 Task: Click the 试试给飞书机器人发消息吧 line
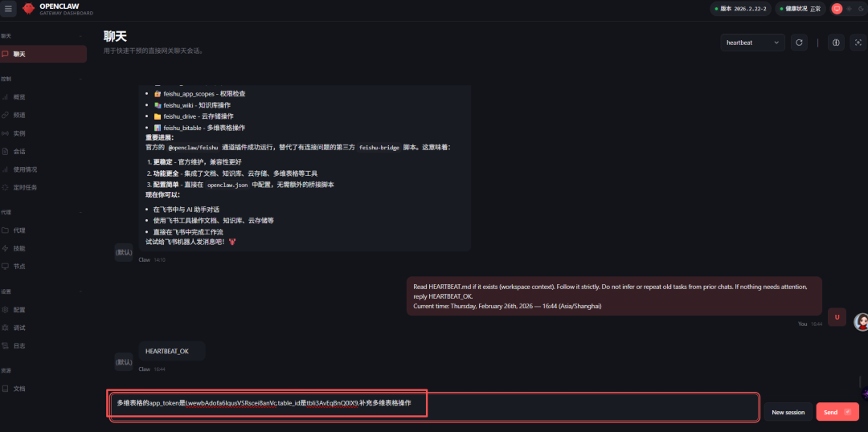pos(190,242)
